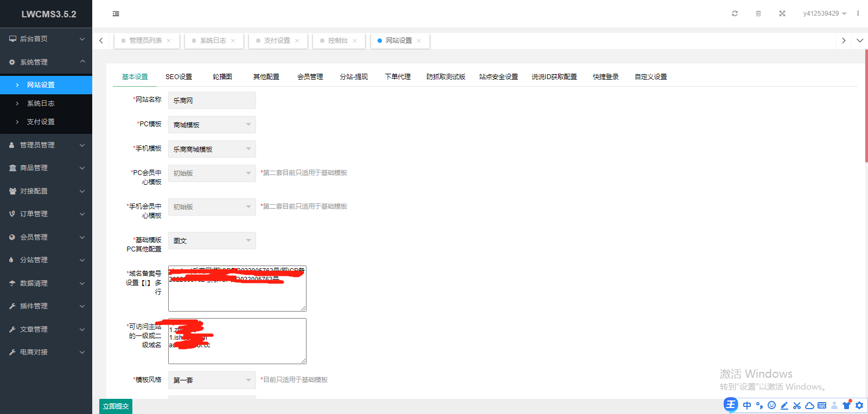
Task: Open the PC模板 dropdown
Action: pos(212,125)
